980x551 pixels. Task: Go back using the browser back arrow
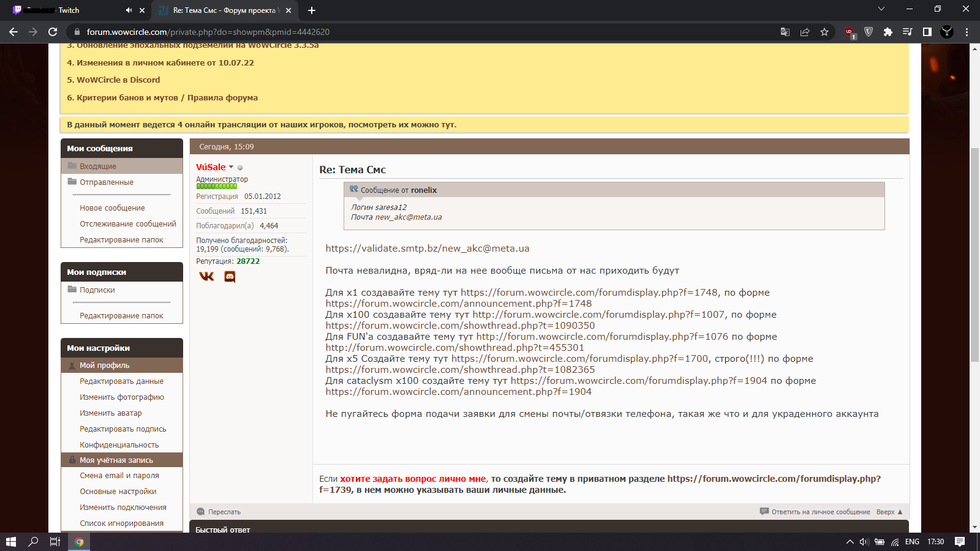coord(13,32)
